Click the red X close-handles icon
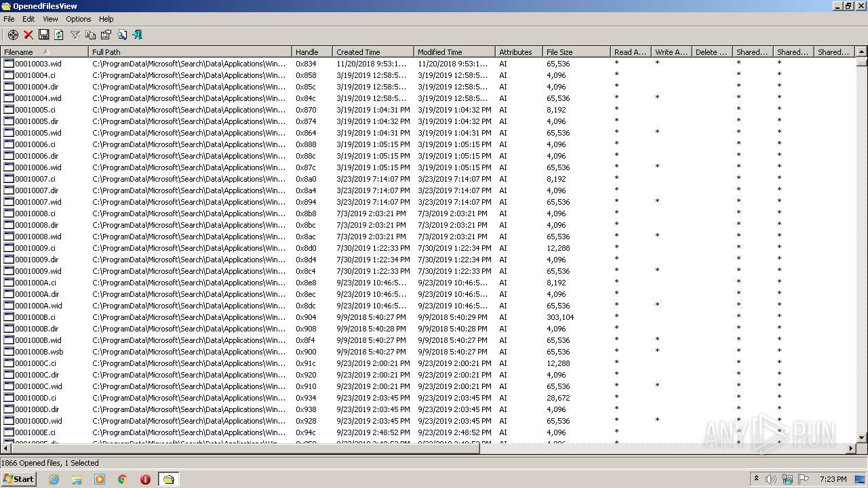This screenshot has width=868, height=488. [x=28, y=35]
